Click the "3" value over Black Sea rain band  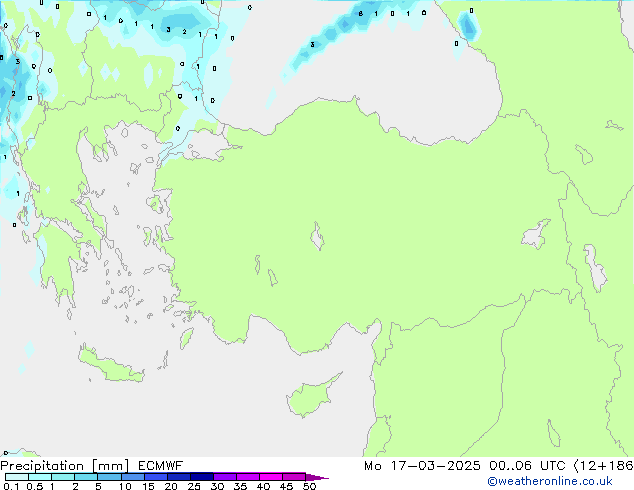[313, 45]
